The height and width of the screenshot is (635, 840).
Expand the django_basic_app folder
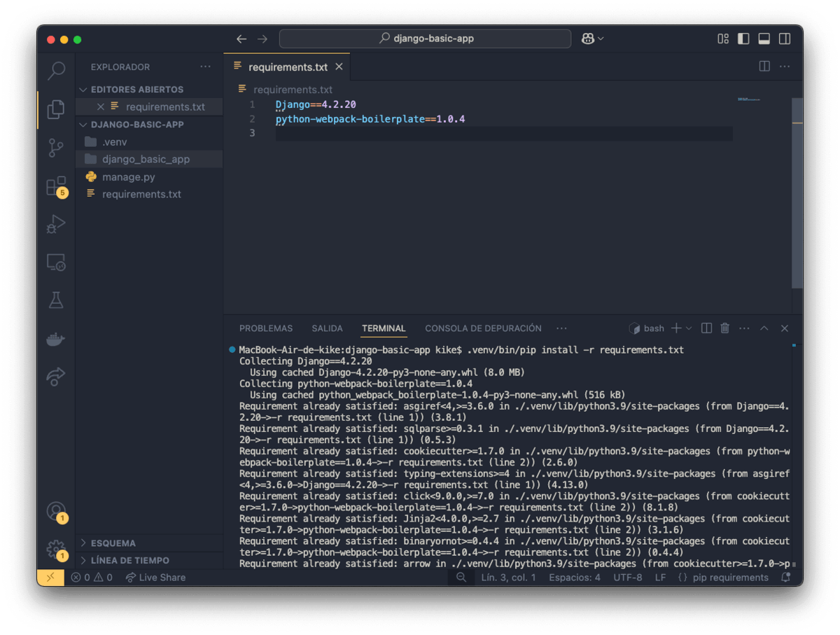point(149,160)
